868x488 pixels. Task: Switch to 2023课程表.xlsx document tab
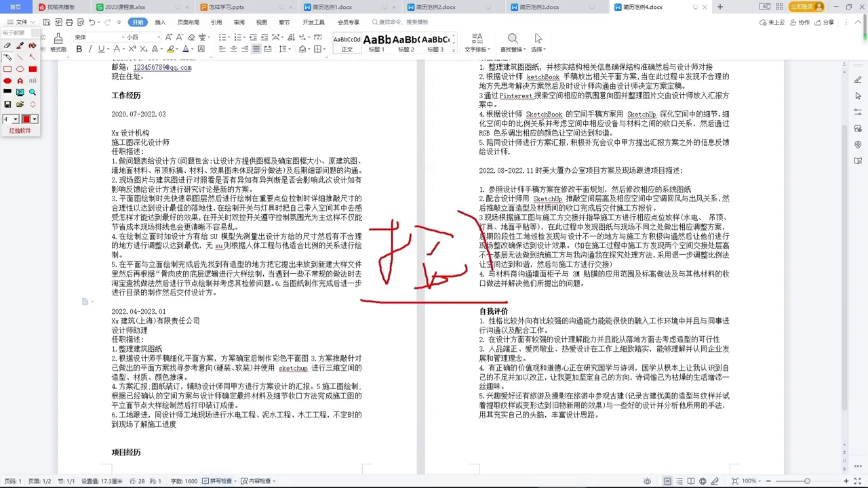[x=126, y=7]
